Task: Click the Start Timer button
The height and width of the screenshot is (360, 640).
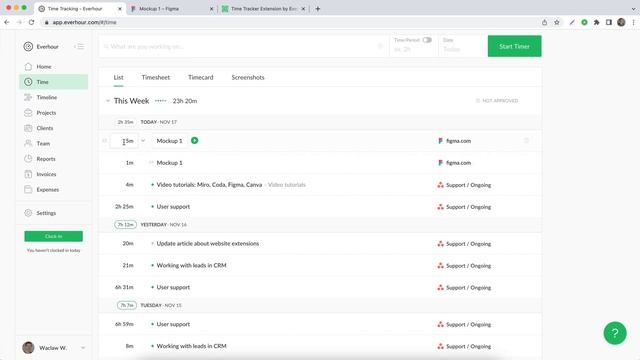Action: coord(514,46)
